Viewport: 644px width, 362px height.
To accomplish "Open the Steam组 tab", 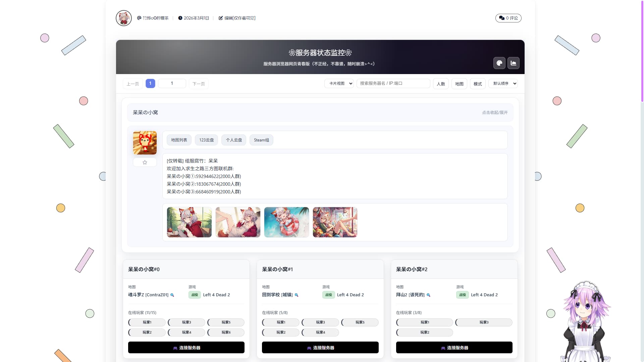I will (x=261, y=140).
